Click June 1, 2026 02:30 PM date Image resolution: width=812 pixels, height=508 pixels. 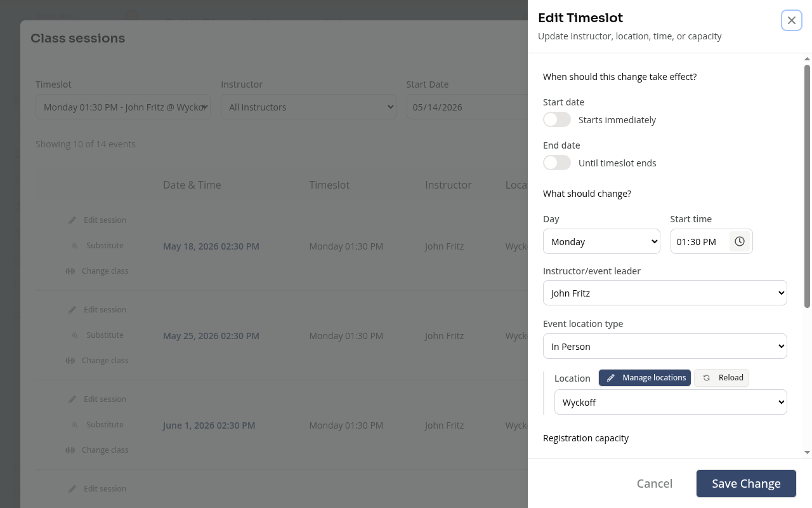209,425
